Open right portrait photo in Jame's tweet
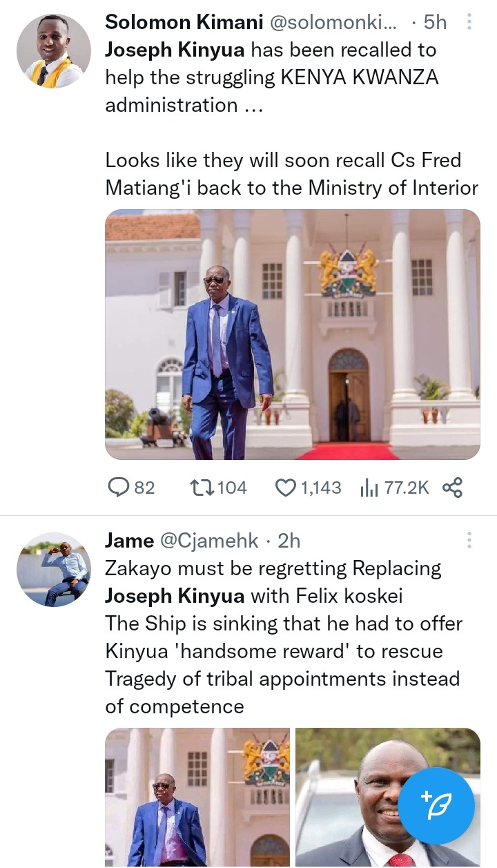Image resolution: width=497 pixels, height=868 pixels. 359,798
